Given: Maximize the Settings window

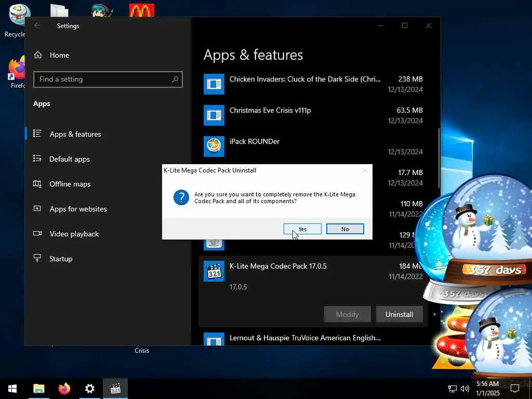Looking at the screenshot, I should [405, 25].
